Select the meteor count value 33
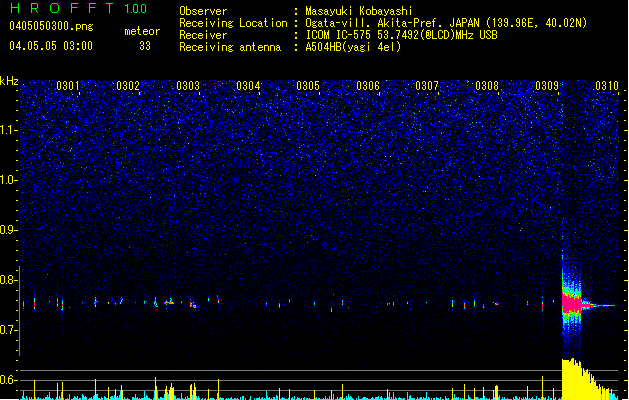 145,46
